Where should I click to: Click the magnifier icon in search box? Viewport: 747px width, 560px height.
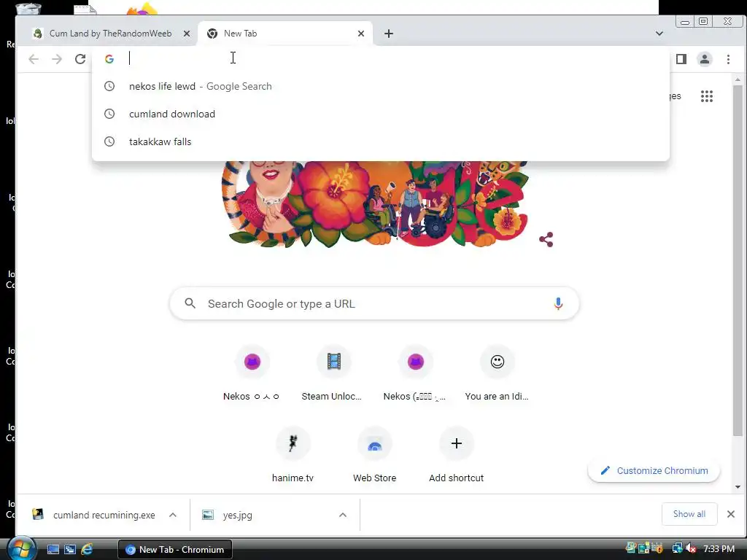(190, 303)
